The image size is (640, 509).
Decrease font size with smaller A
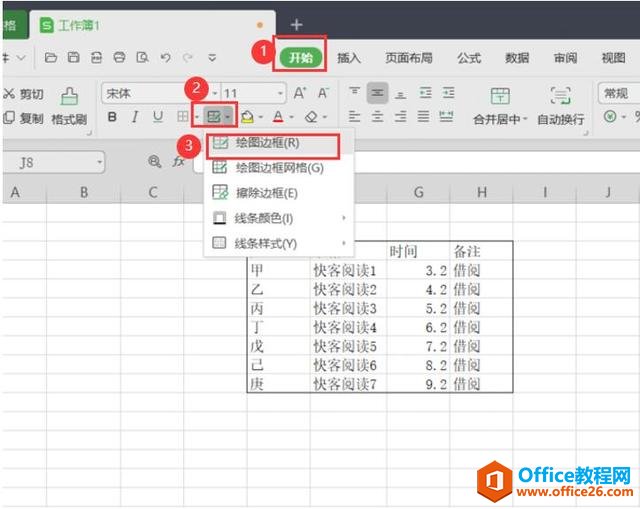(323, 93)
